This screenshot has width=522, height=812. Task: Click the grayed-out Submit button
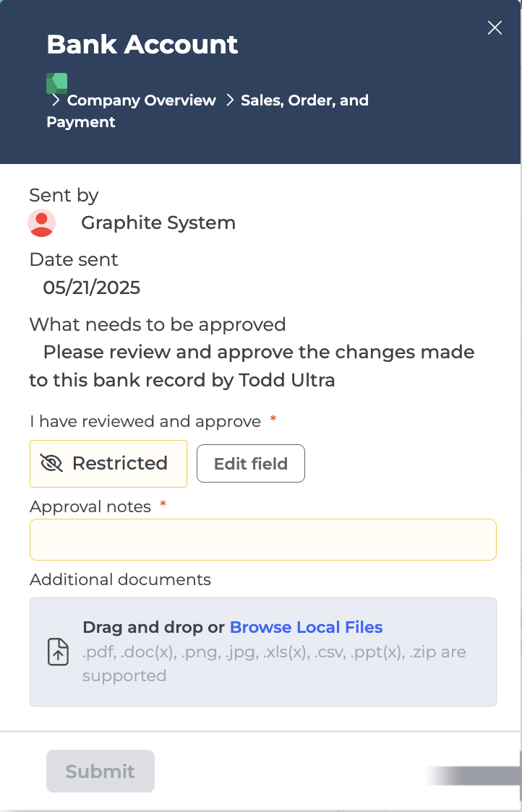pyautogui.click(x=100, y=771)
